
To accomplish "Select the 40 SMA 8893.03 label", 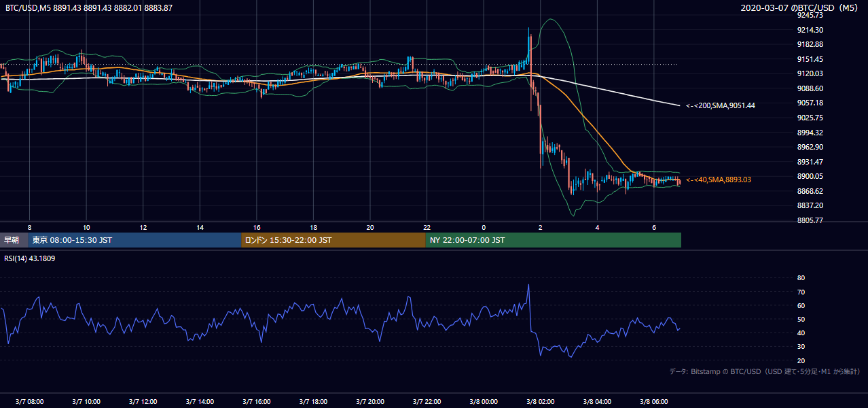I will pyautogui.click(x=719, y=180).
